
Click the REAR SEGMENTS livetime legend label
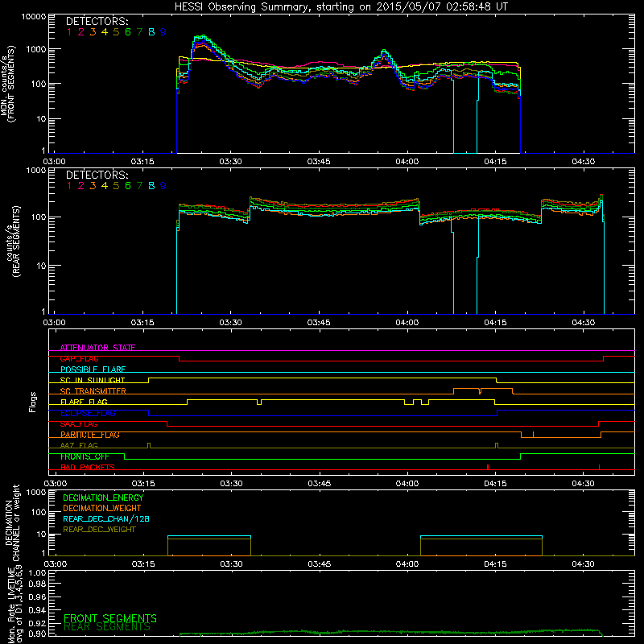(x=107, y=627)
